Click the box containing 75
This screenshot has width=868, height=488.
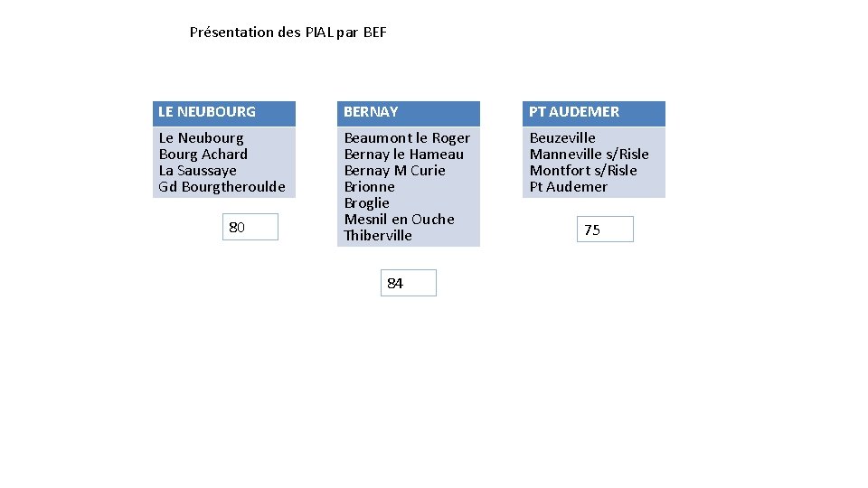(x=605, y=229)
